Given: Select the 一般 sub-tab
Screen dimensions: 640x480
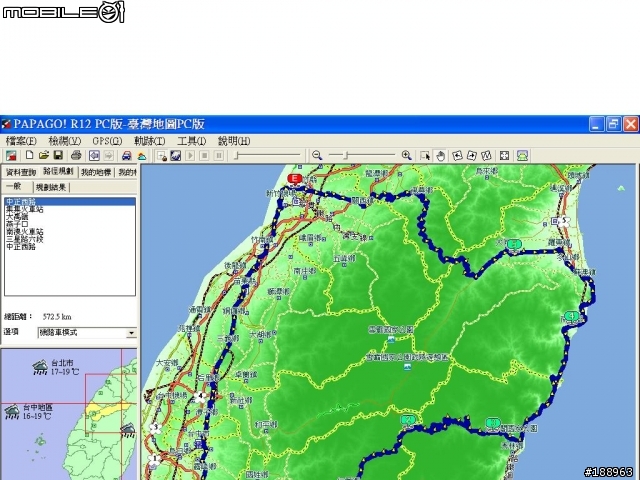Looking at the screenshot, I should [14, 187].
